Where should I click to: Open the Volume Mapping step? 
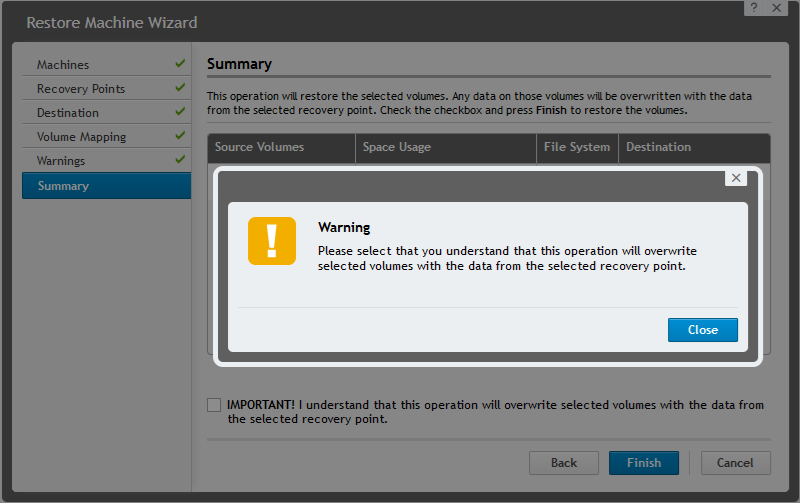coord(82,137)
